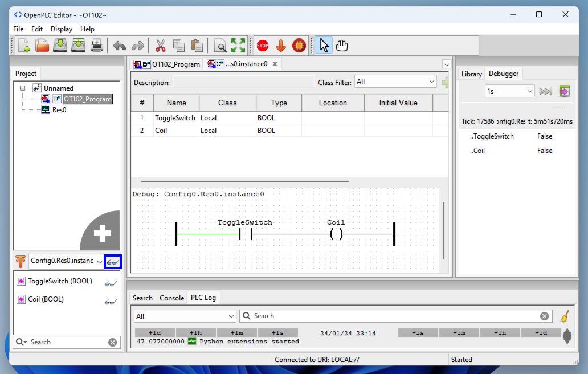Open the 1s time range dropdown
Screen dimensions: 588x374
pyautogui.click(x=509, y=91)
